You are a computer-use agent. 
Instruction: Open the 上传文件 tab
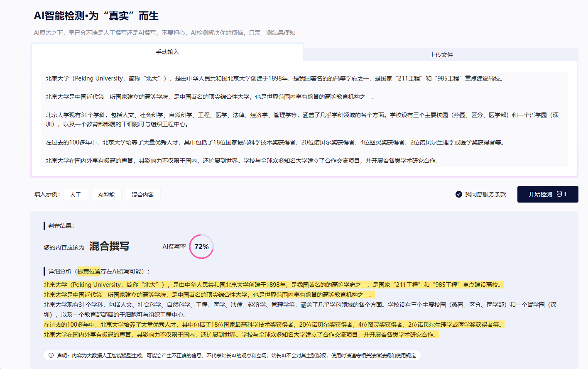click(441, 55)
